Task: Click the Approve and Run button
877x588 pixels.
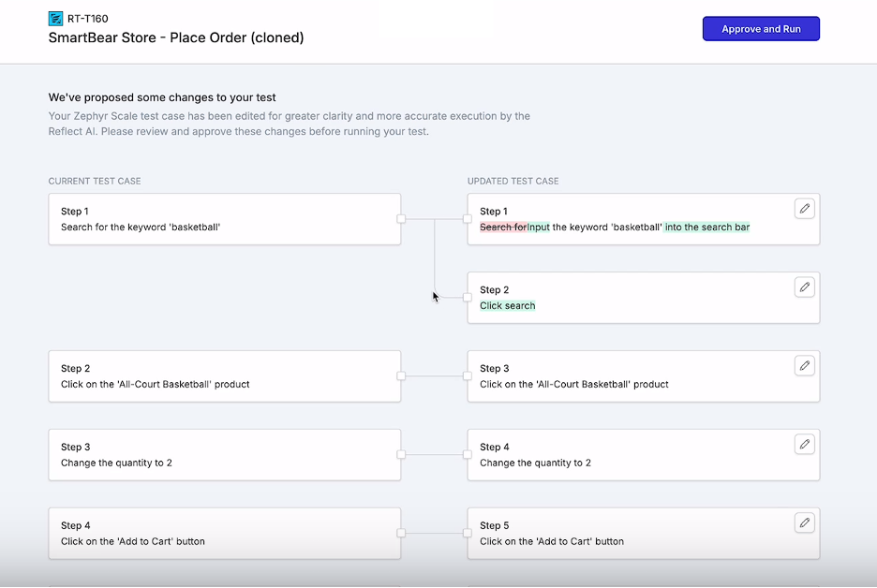Action: pyautogui.click(x=761, y=28)
